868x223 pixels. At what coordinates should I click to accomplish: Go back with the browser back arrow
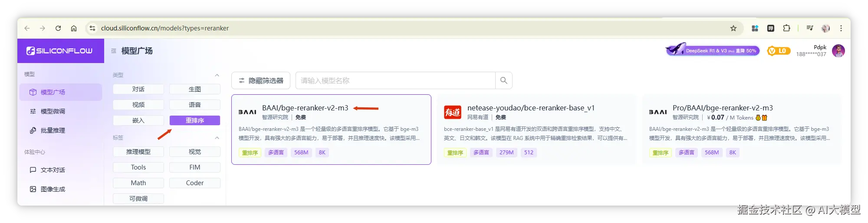[x=27, y=28]
